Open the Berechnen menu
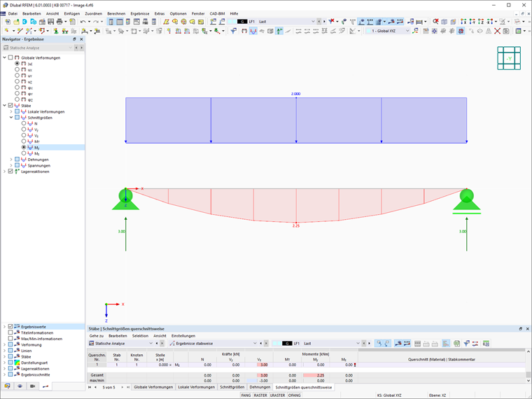The height and width of the screenshot is (399, 532). click(x=116, y=13)
